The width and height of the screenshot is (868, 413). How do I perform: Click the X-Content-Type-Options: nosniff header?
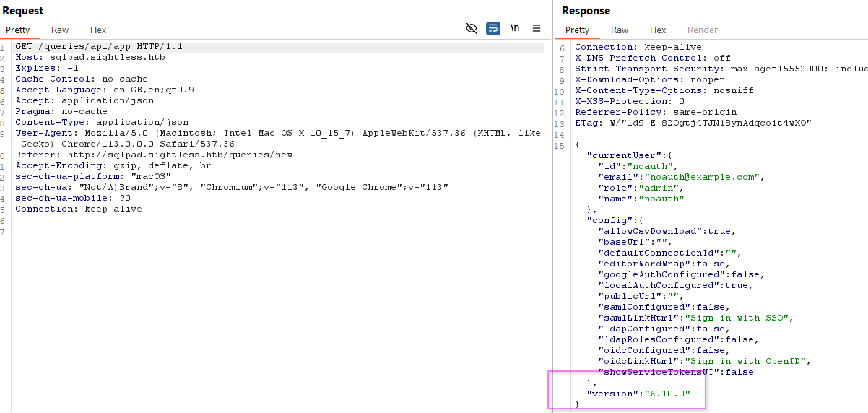pos(664,90)
